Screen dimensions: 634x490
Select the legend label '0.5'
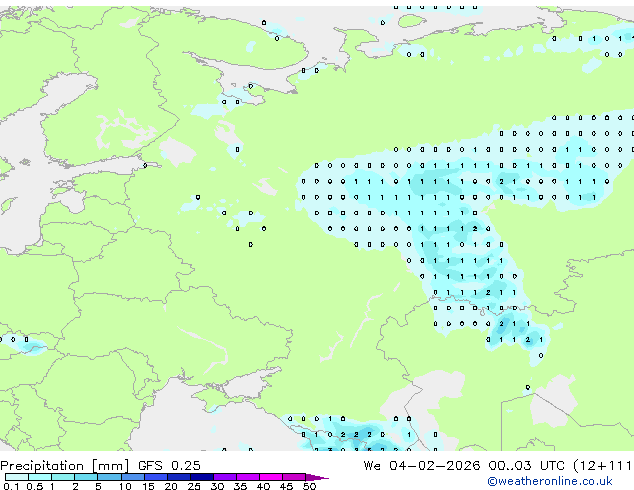coord(35,486)
